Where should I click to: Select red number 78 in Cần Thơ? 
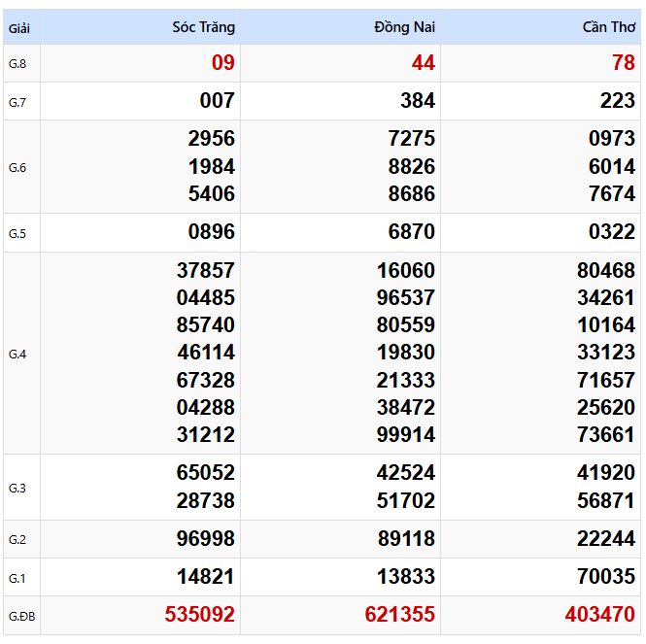point(624,62)
